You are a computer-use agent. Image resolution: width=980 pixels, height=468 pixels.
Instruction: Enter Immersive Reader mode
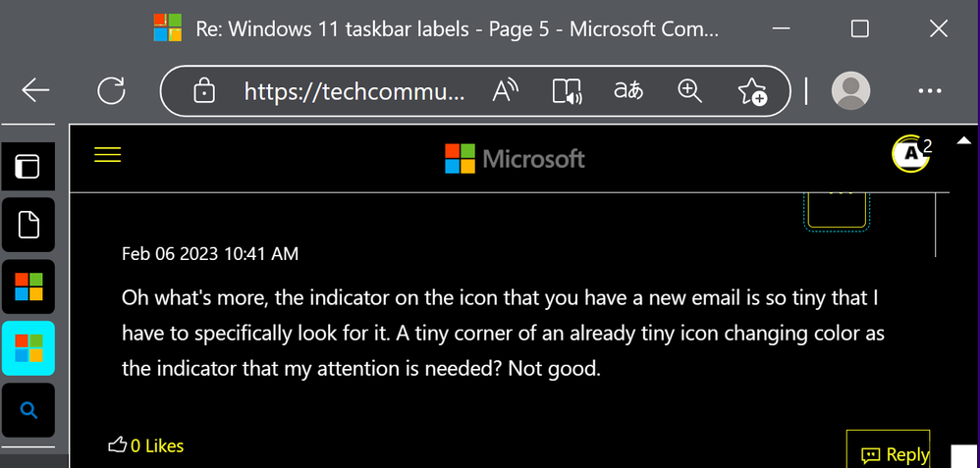pos(568,91)
